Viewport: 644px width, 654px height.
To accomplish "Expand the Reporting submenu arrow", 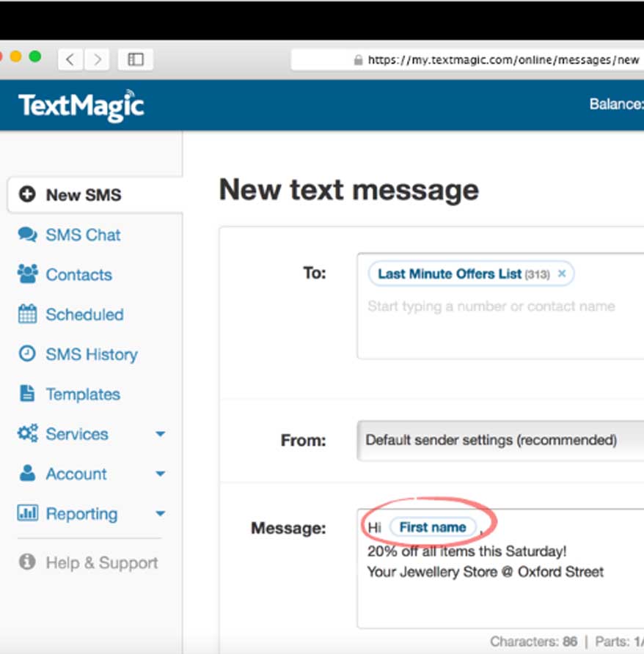I will pyautogui.click(x=160, y=514).
